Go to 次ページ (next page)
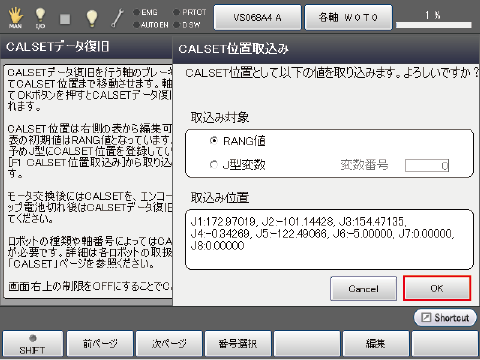Viewport: 480px width, 360px height. (169, 344)
